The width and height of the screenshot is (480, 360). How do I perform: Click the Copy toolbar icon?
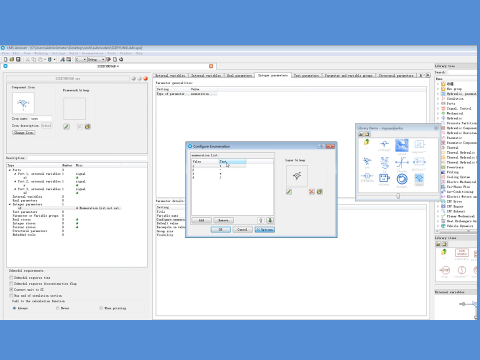(34, 59)
